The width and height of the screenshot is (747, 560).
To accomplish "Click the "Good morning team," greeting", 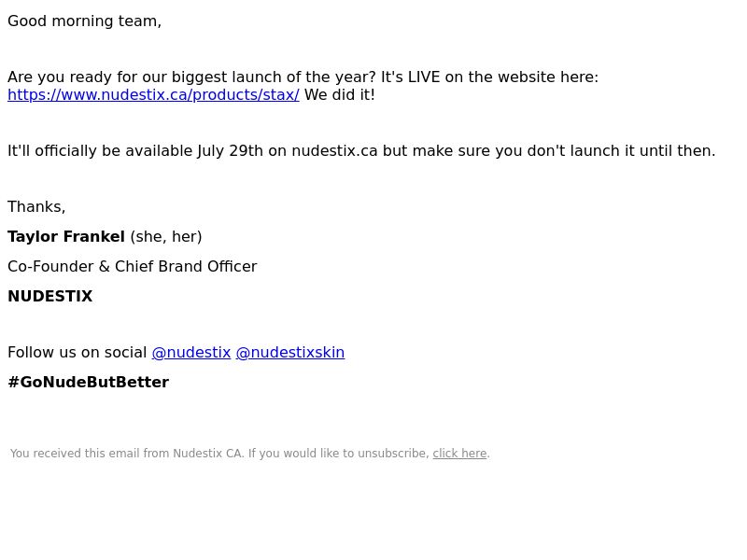I will coord(84,21).
